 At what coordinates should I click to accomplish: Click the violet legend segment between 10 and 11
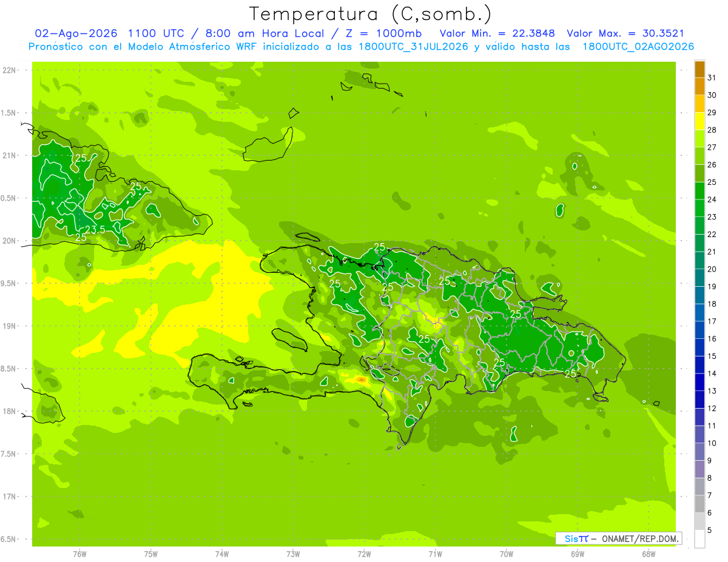pyautogui.click(x=699, y=434)
